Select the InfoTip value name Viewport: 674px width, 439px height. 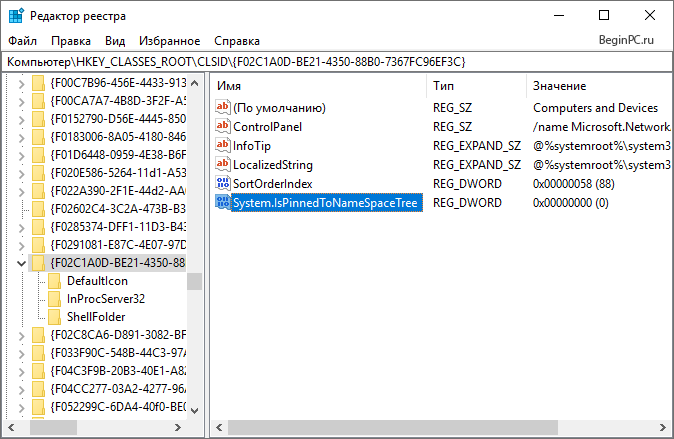(252, 146)
